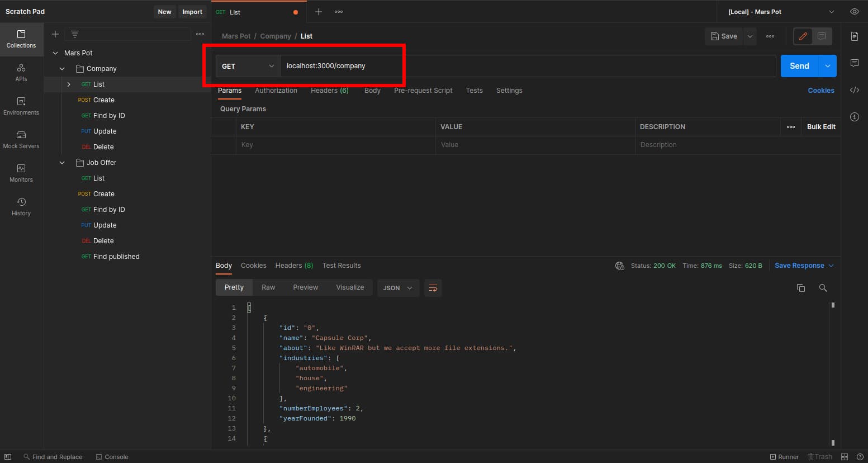Click the Import button

192,11
